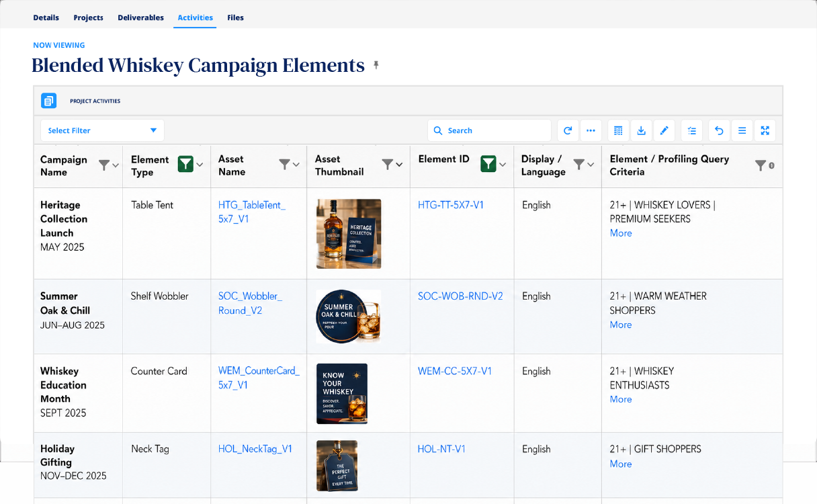Viewport: 817px width, 504px height.
Task: Expand the Display / Language column chevron
Action: [x=591, y=165]
